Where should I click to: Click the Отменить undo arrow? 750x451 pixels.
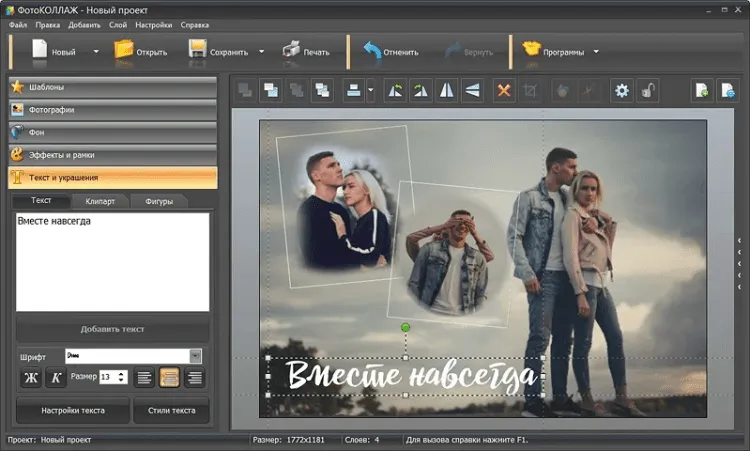pos(373,51)
